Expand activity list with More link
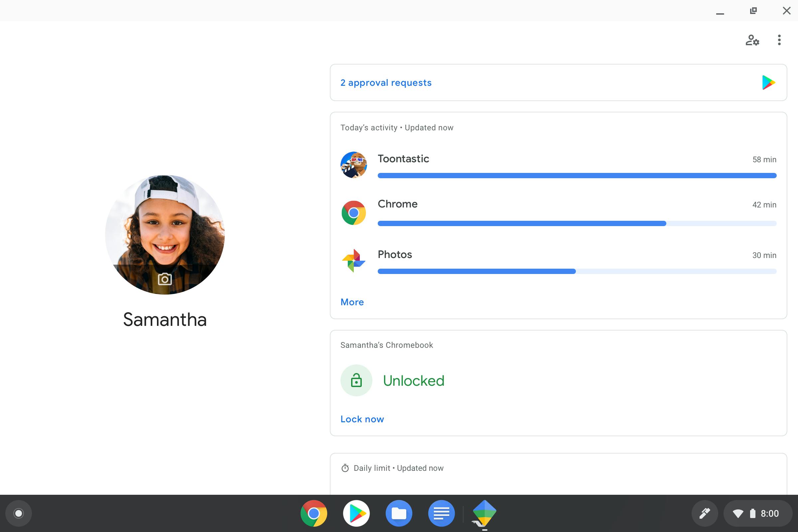The width and height of the screenshot is (798, 532). 352,302
